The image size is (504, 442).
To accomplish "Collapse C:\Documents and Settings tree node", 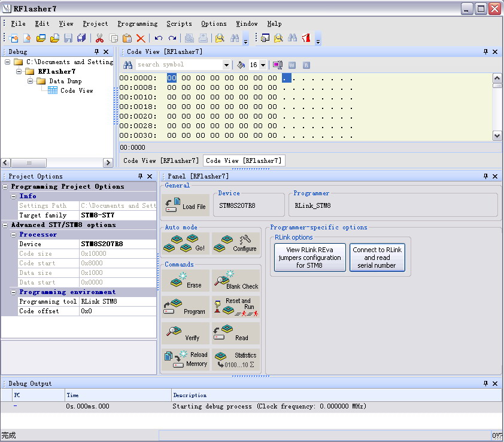I will 7,62.
